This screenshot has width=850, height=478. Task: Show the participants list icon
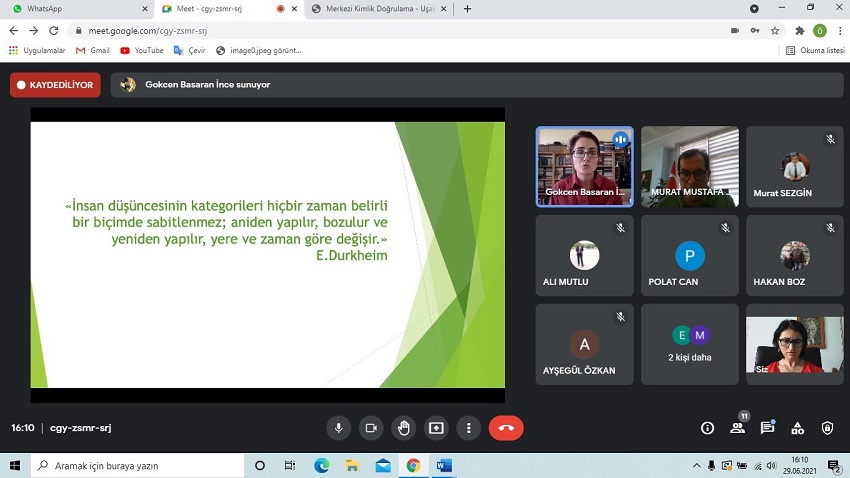coord(738,428)
